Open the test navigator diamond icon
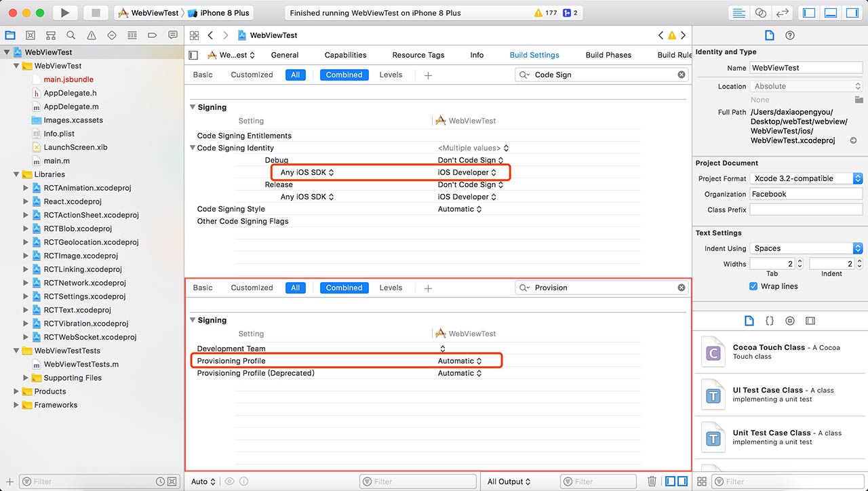 point(112,35)
